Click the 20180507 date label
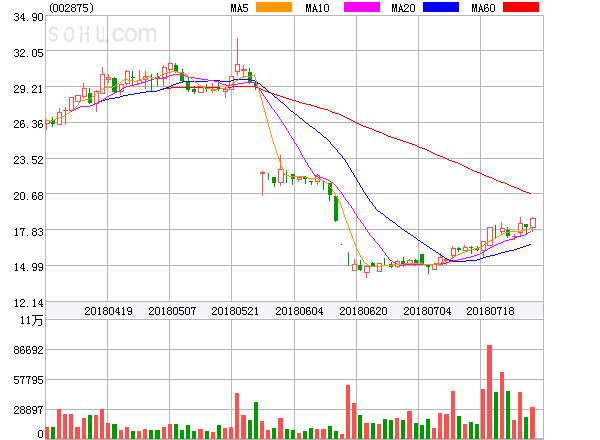The height and width of the screenshot is (440, 600). (172, 311)
